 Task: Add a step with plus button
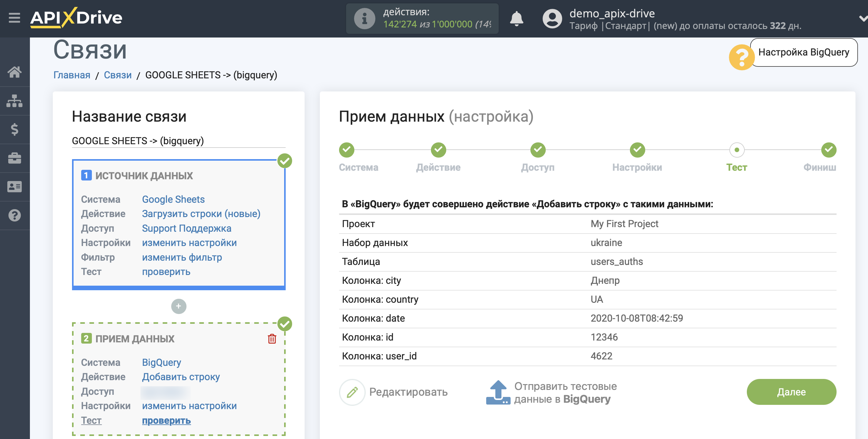point(179,306)
